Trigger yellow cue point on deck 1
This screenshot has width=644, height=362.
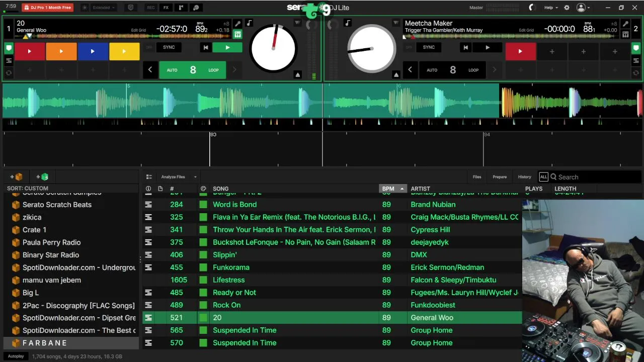pyautogui.click(x=124, y=51)
